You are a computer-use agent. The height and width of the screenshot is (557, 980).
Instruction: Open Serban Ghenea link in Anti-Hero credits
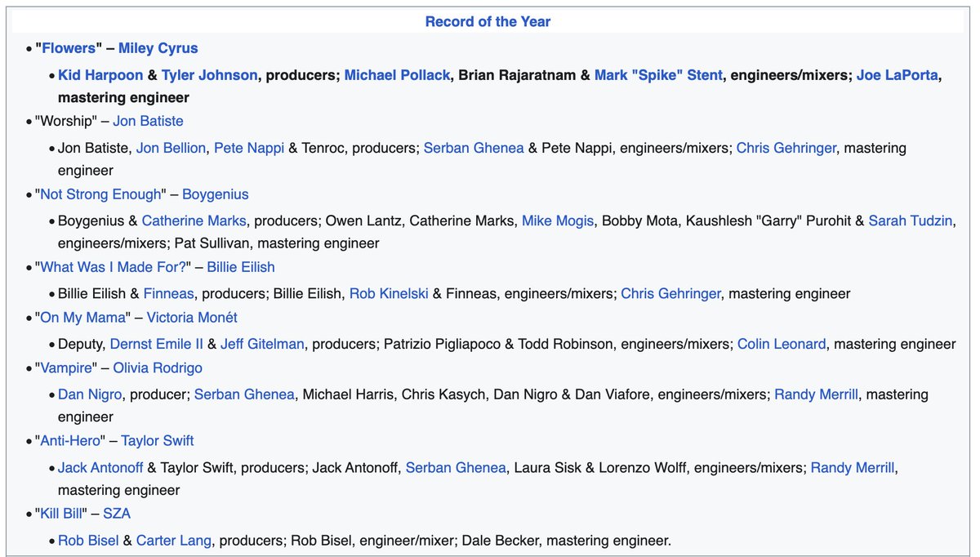(x=456, y=467)
